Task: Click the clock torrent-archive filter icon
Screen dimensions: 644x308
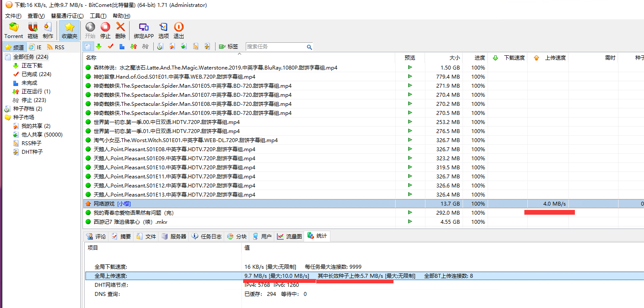Action: 160,46
